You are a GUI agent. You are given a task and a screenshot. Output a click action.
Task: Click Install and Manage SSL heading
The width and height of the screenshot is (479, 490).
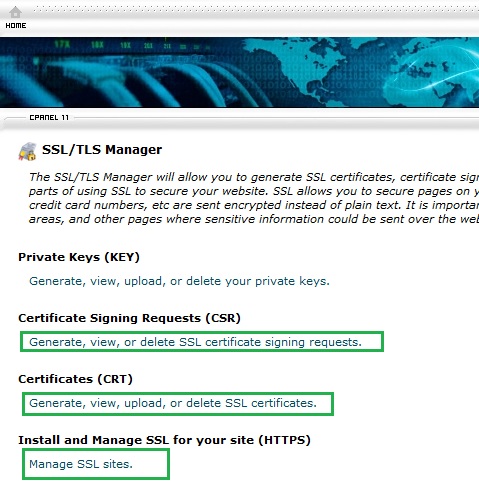pyautogui.click(x=164, y=440)
